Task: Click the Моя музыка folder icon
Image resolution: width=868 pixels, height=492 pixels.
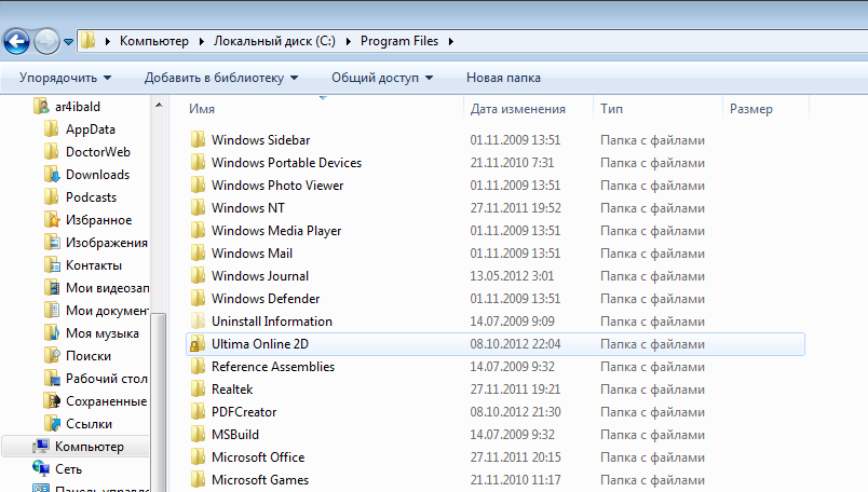Action: click(52, 333)
